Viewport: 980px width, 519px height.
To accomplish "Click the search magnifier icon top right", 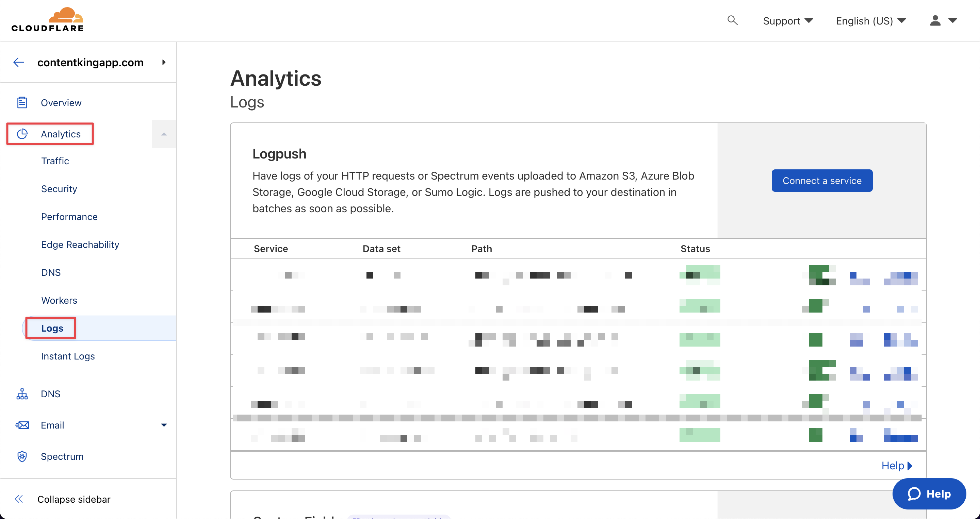I will point(732,20).
